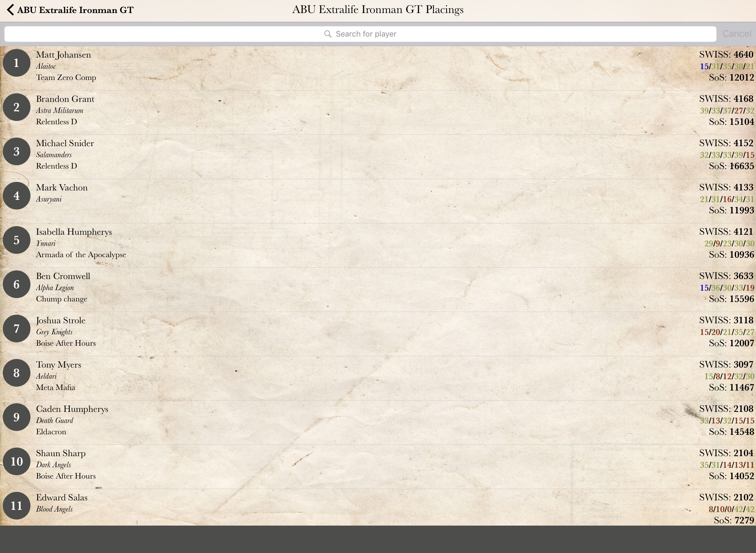Click SWISS: 3633 score

726,276
